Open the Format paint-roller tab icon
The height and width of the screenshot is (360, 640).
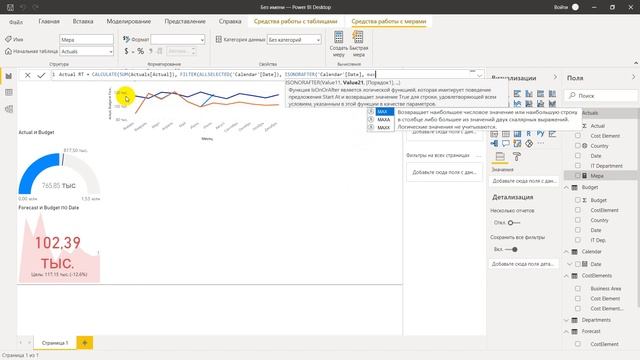(517, 157)
